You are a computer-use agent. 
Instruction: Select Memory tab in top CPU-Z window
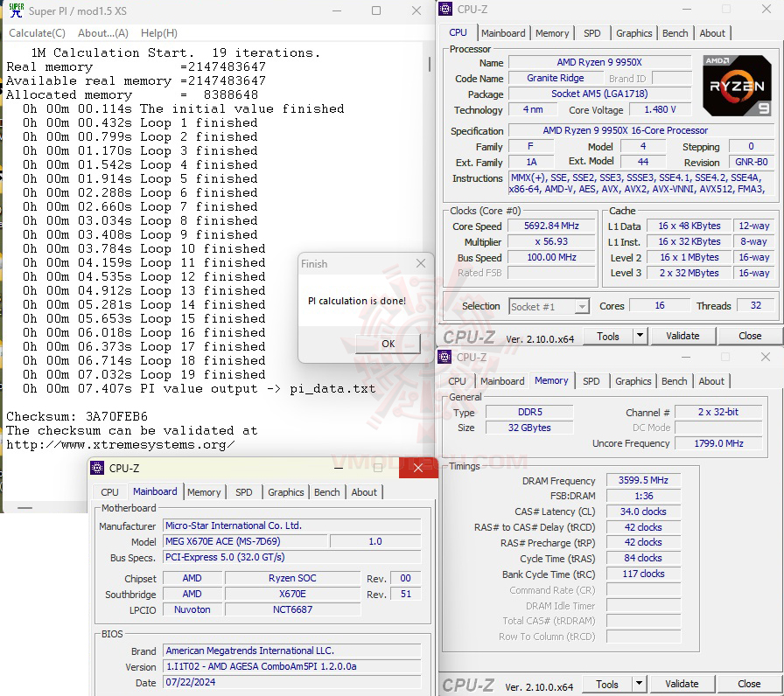coord(552,33)
